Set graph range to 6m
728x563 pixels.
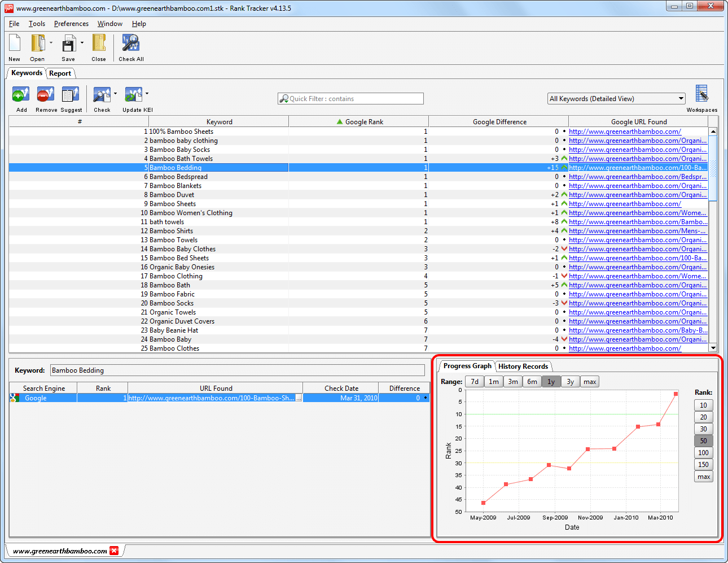pos(532,382)
